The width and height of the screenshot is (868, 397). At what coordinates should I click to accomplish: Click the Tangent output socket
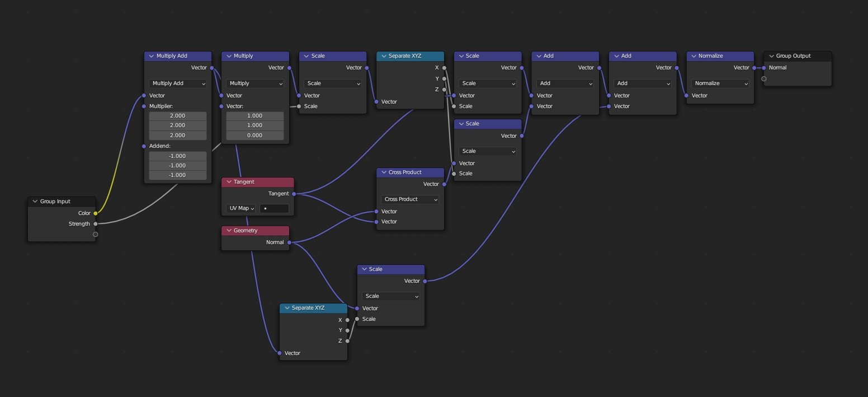pos(294,194)
